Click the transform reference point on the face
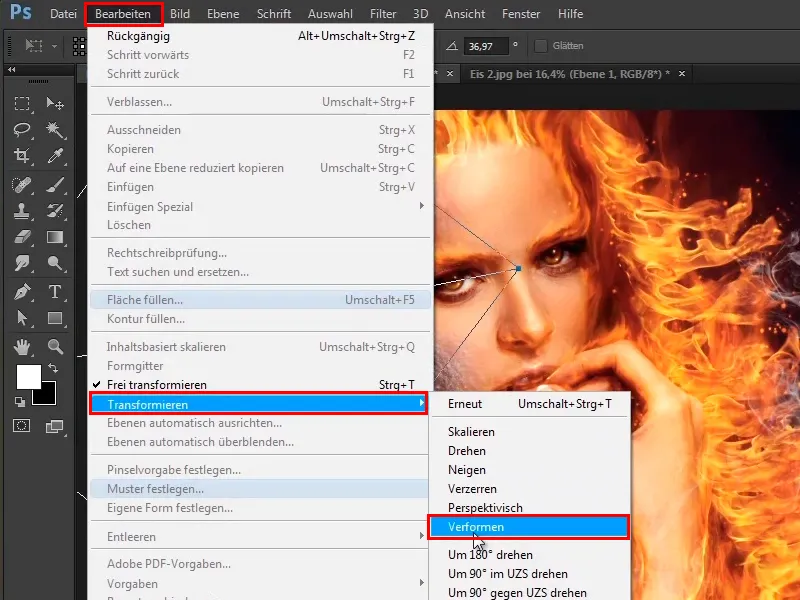 [518, 268]
